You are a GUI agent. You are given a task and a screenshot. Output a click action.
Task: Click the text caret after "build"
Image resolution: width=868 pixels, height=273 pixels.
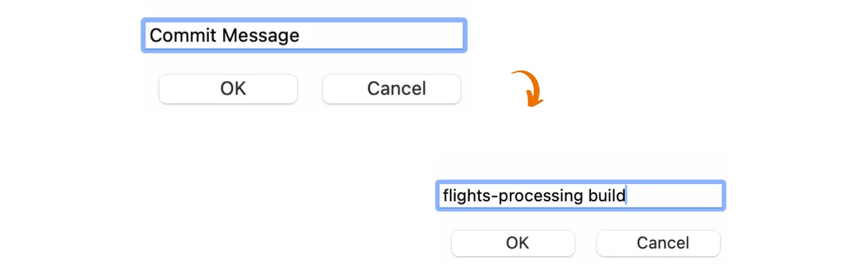coord(626,195)
